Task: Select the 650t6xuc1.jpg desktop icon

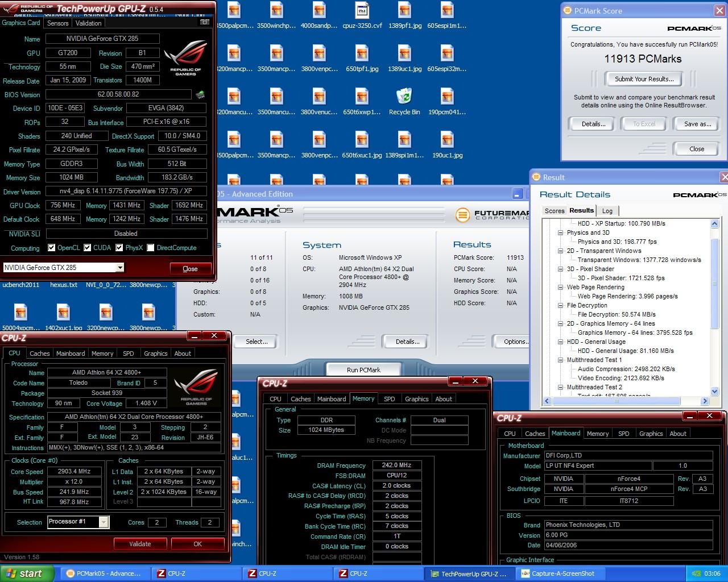Action: 362,145
